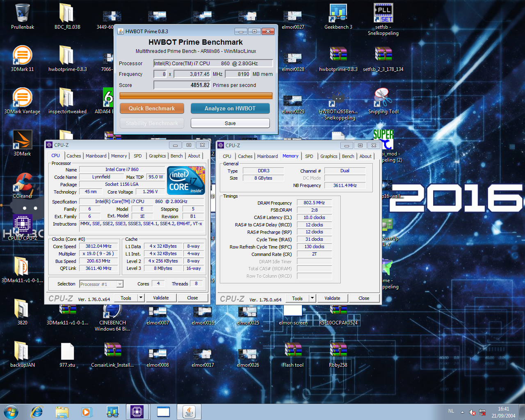Image resolution: width=525 pixels, height=420 pixels.
Task: Open Flash tool archive icon
Action: tap(293, 354)
